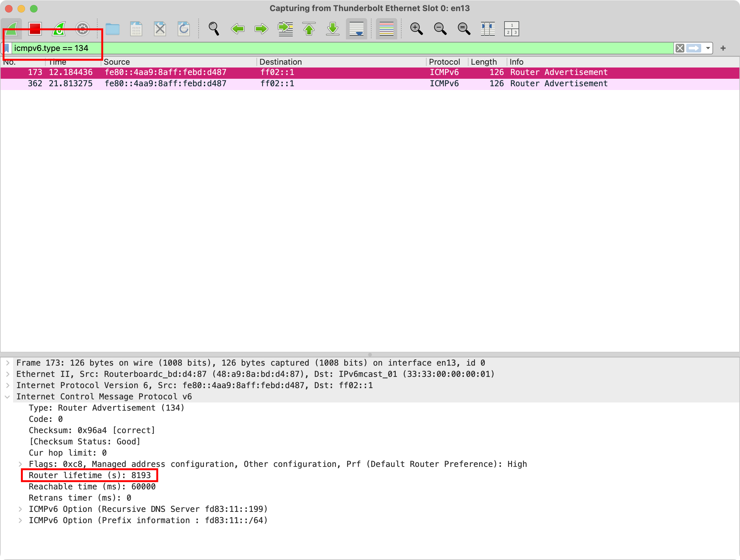Image resolution: width=740 pixels, height=560 pixels.
Task: Click inside the icmpv6.type display filter field
Action: coord(342,48)
